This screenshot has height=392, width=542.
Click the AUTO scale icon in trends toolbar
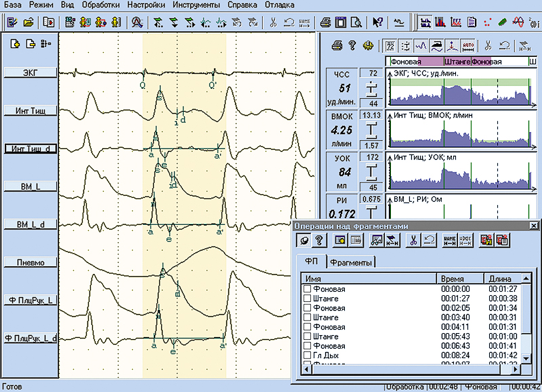click(468, 46)
